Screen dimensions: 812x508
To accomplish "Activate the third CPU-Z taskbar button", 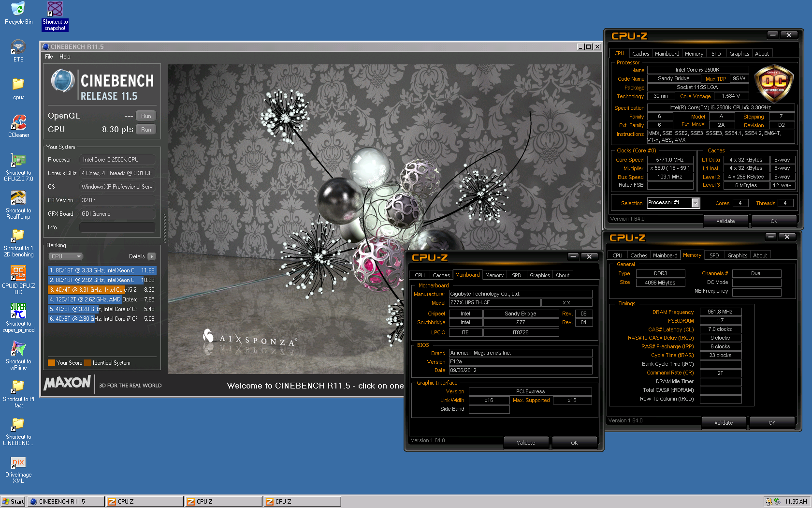I will (x=302, y=502).
